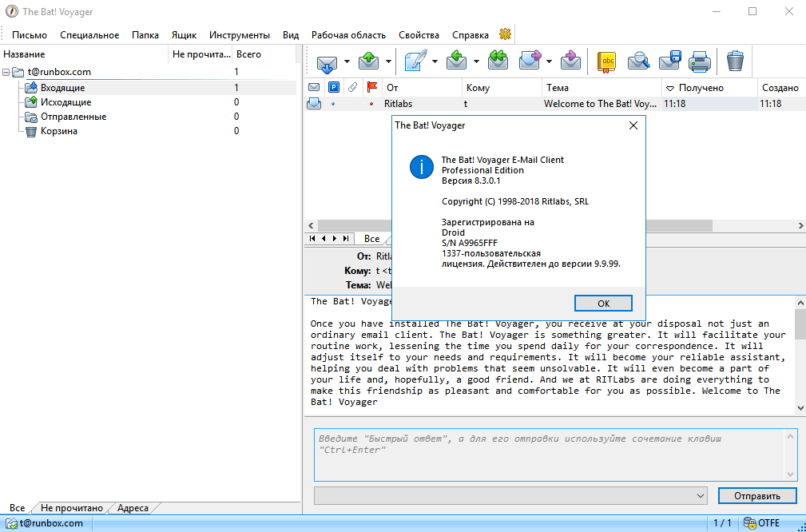This screenshot has height=532, width=806.
Task: Click the Print message toolbar icon
Action: click(700, 62)
